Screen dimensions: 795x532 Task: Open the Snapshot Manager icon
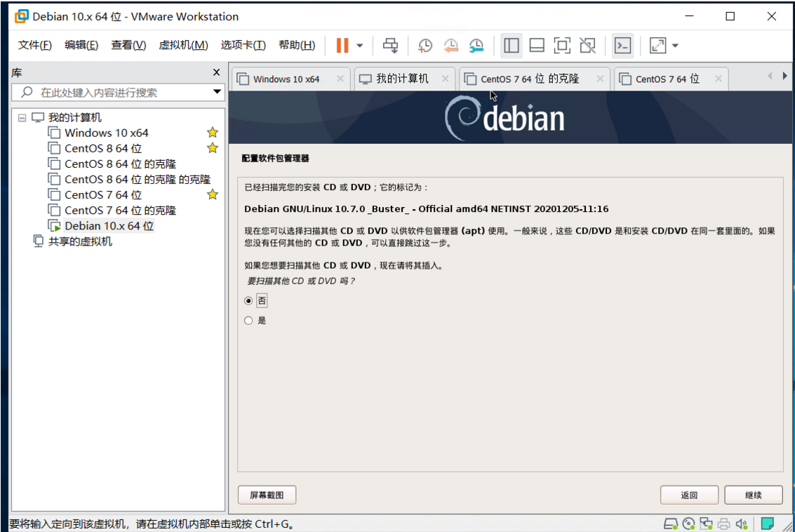coord(477,45)
